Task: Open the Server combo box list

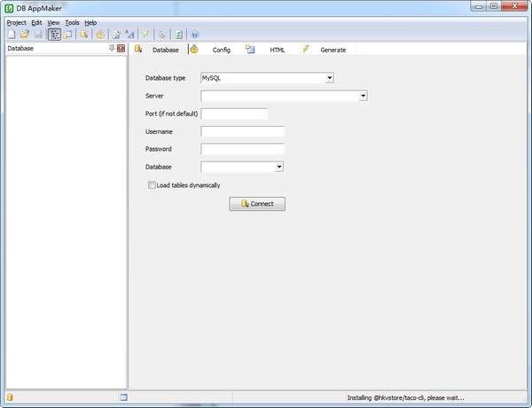Action: [364, 96]
